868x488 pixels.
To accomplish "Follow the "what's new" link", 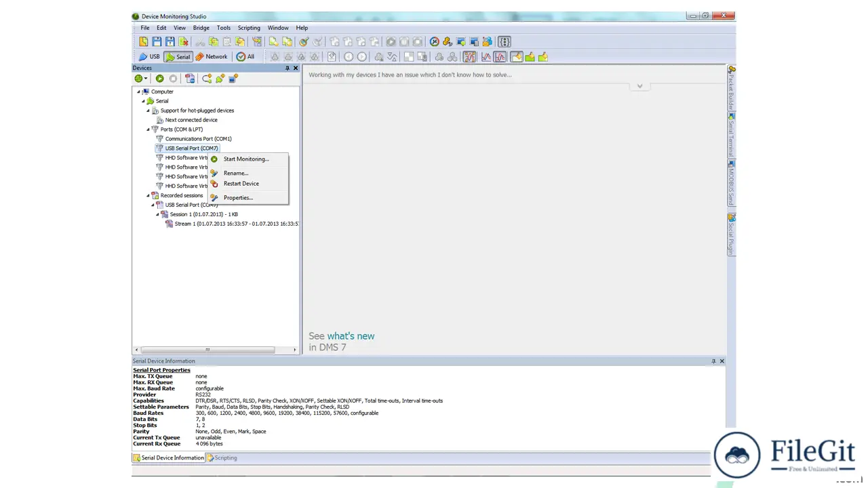I will tap(351, 336).
